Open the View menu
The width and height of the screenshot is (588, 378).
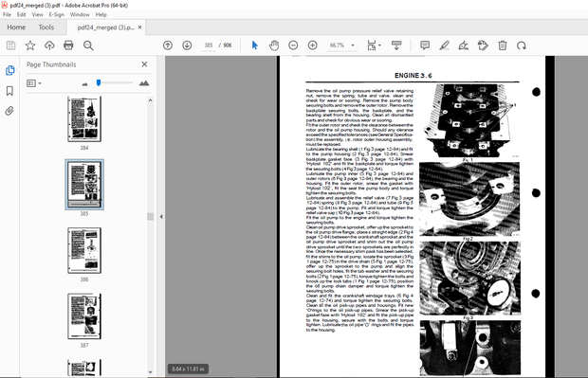pyautogui.click(x=37, y=14)
